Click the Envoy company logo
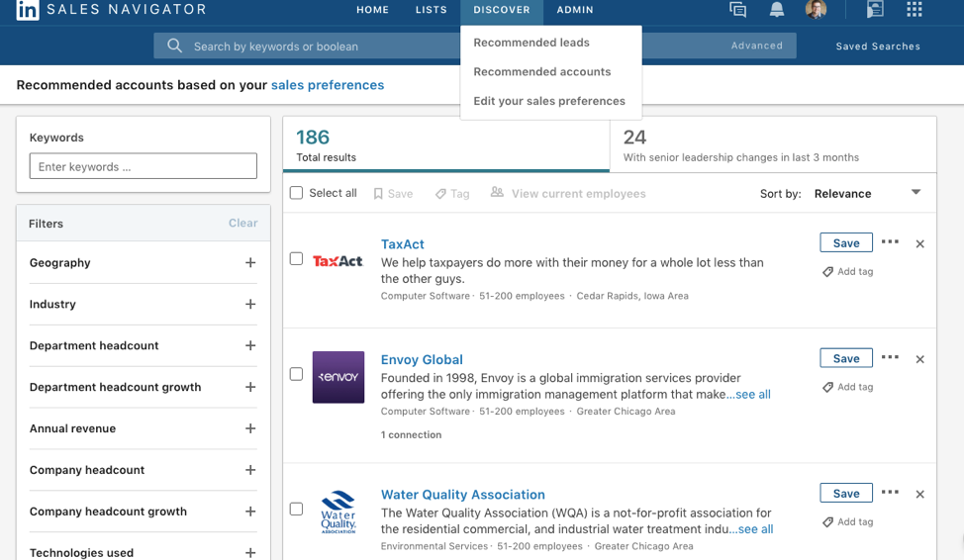 click(x=338, y=377)
